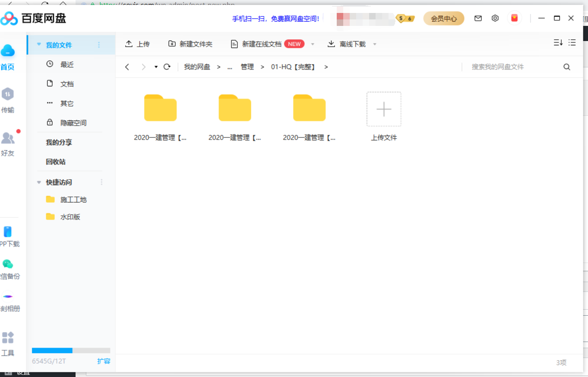This screenshot has height=377, width=588.
Task: Click 手机扫一扫 free space promo link
Action: 276,19
